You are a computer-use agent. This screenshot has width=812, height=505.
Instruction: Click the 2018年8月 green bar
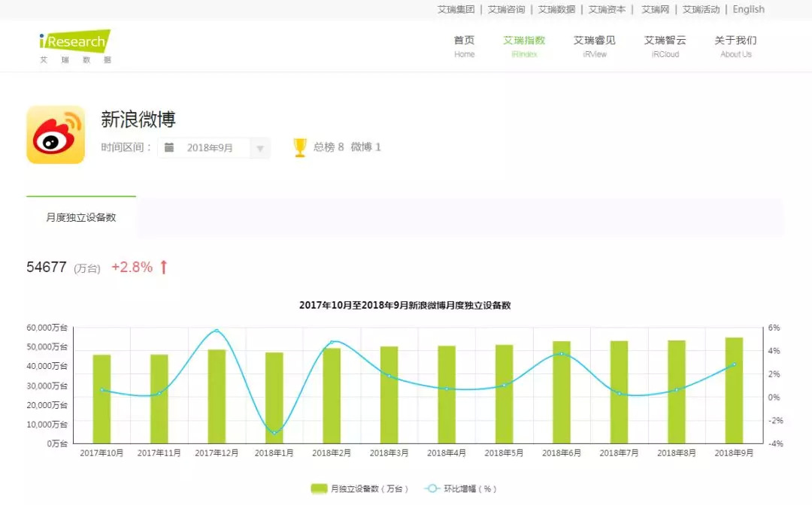tap(677, 392)
